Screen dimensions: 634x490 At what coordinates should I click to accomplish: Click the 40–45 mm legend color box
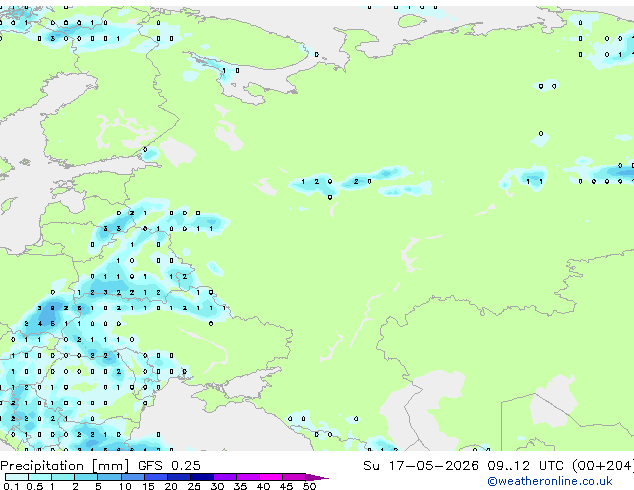271,477
